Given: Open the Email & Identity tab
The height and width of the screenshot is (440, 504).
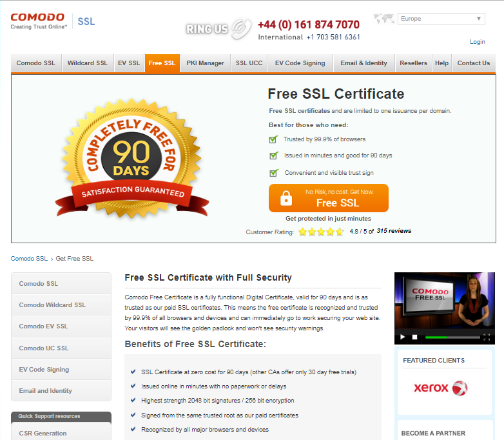Looking at the screenshot, I should coord(363,63).
